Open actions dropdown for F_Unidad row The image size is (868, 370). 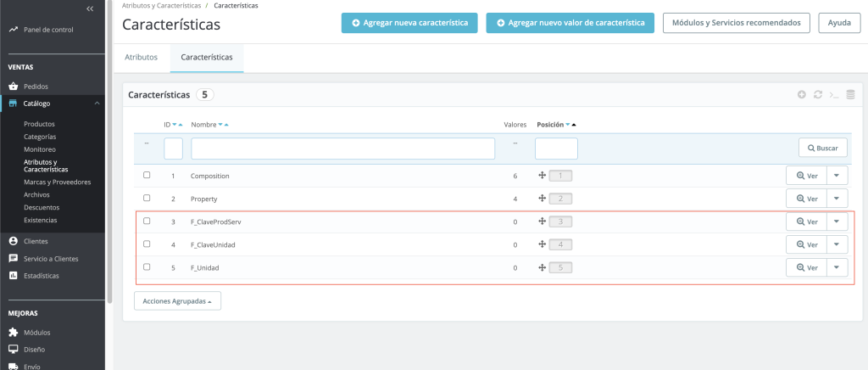tap(837, 267)
